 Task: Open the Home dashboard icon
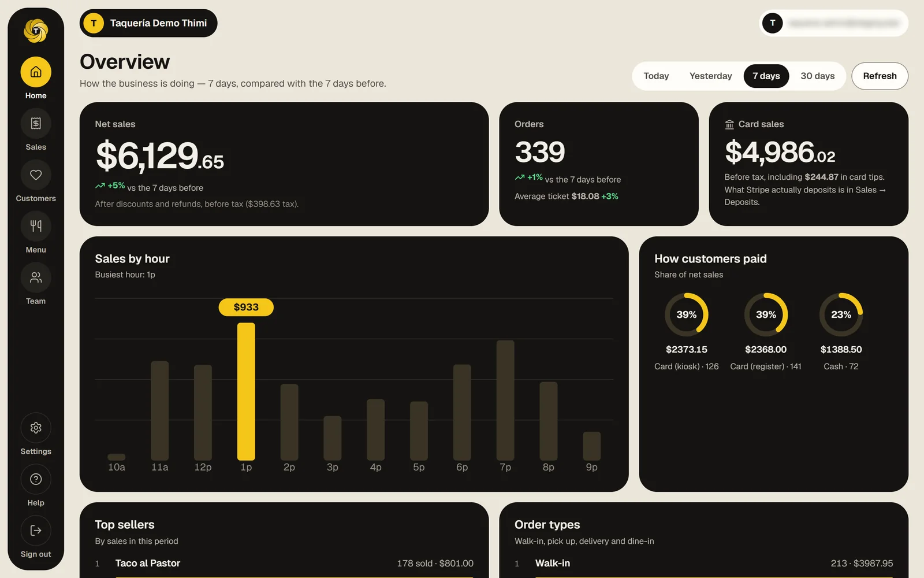36,72
